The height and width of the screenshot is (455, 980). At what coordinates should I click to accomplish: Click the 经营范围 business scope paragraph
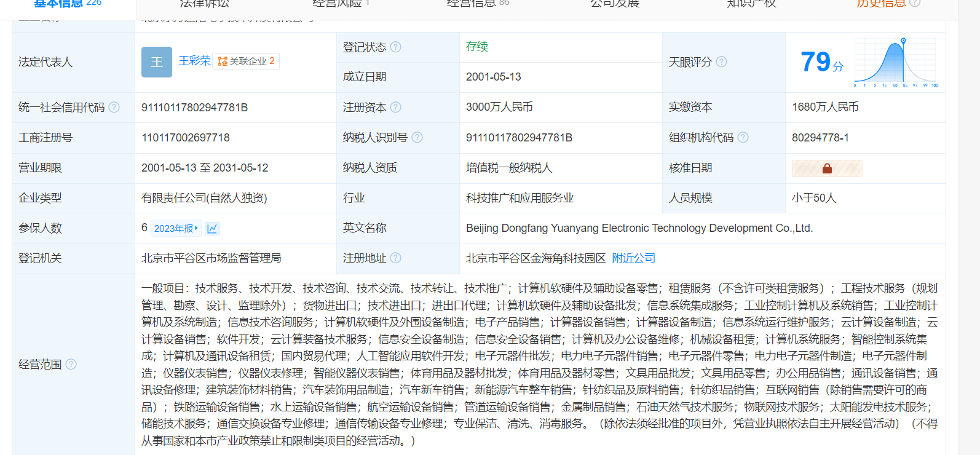point(540,364)
